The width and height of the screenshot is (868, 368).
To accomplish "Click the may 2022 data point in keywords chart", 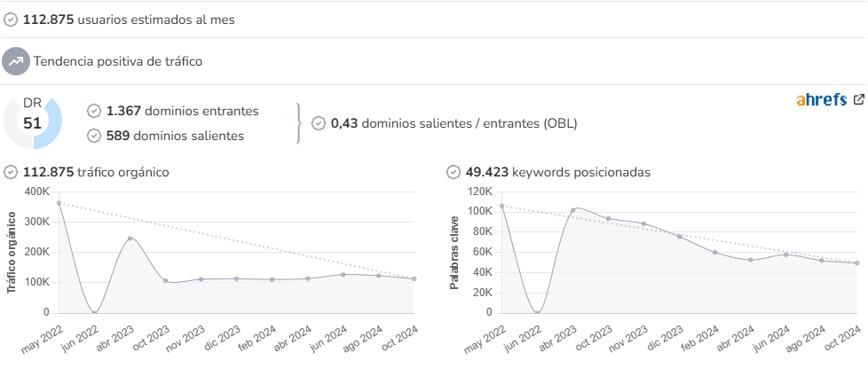I will point(501,206).
